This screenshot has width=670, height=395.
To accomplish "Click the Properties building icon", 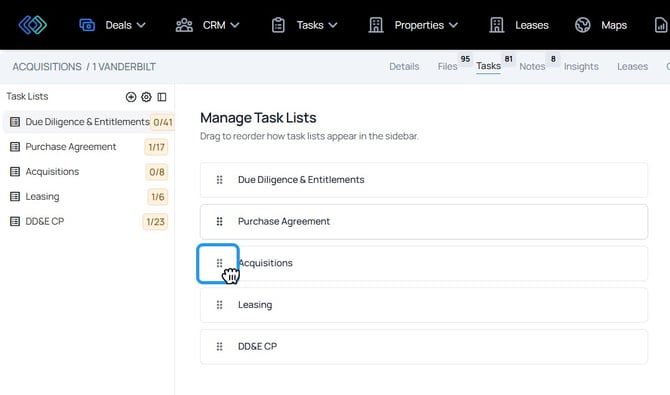I will point(376,25).
